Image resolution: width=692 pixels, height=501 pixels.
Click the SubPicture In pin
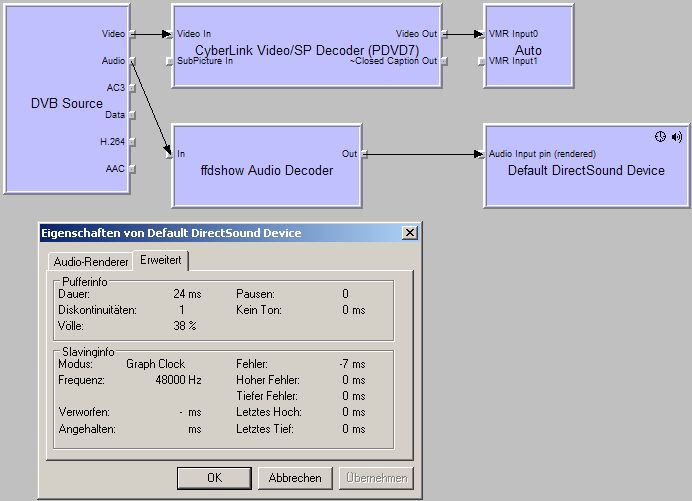click(x=169, y=61)
